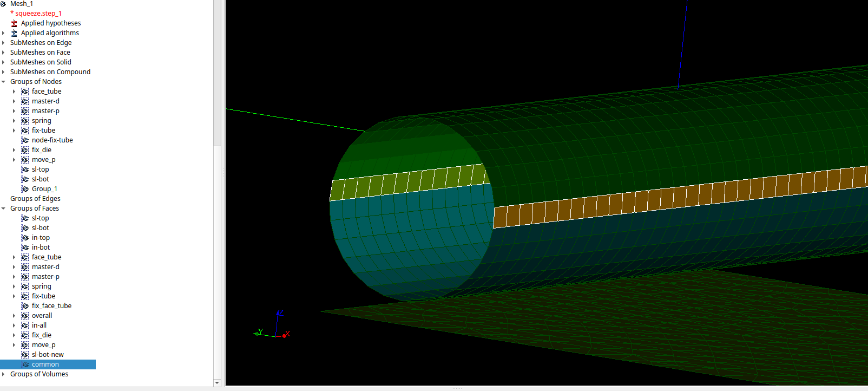The height and width of the screenshot is (391, 868).
Task: Click the fix_face_tube group icon
Action: (25, 306)
